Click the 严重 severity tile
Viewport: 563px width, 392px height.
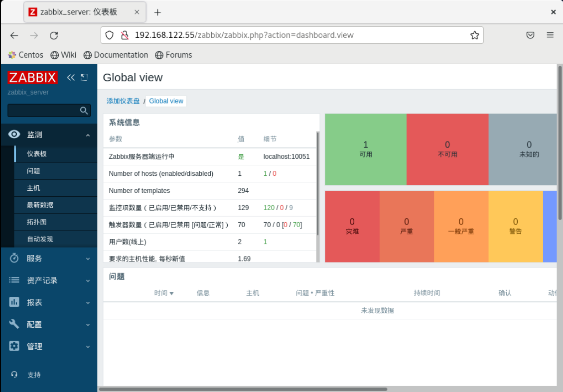[x=407, y=226]
